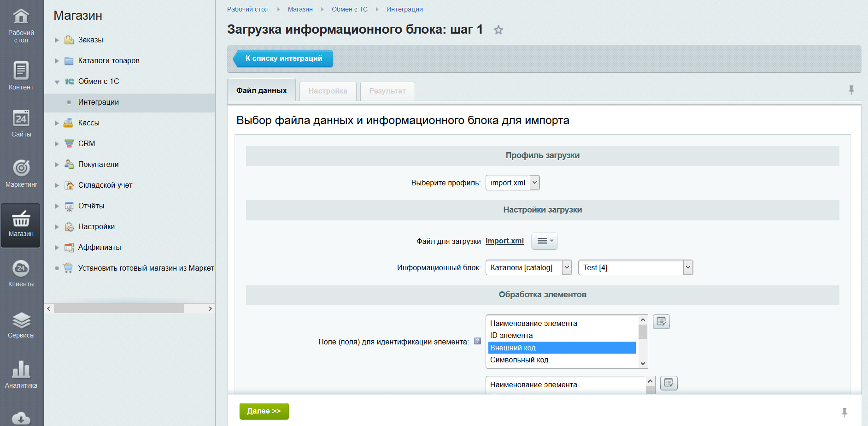Switch to the Настройка tab
Screen dimensions: 868x426
(328, 91)
